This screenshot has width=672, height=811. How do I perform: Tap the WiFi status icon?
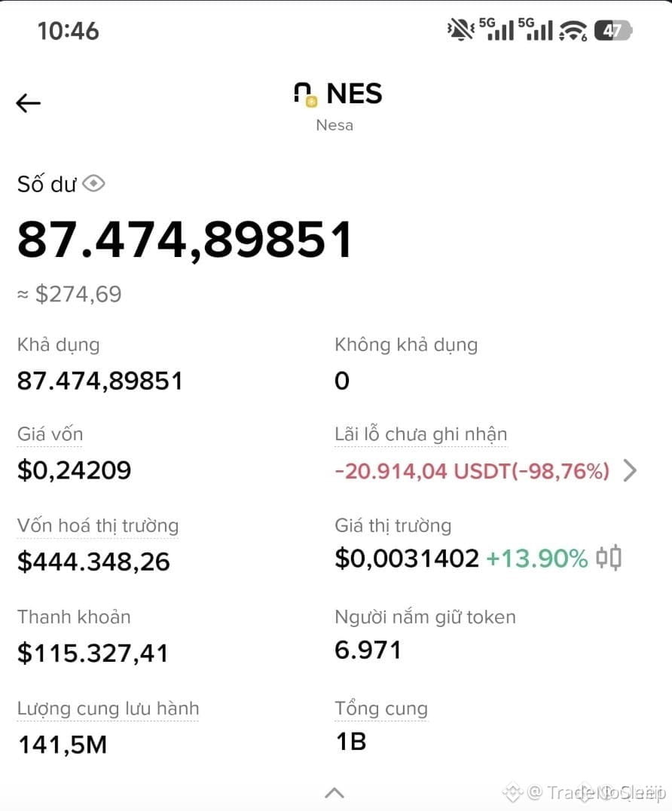[573, 30]
